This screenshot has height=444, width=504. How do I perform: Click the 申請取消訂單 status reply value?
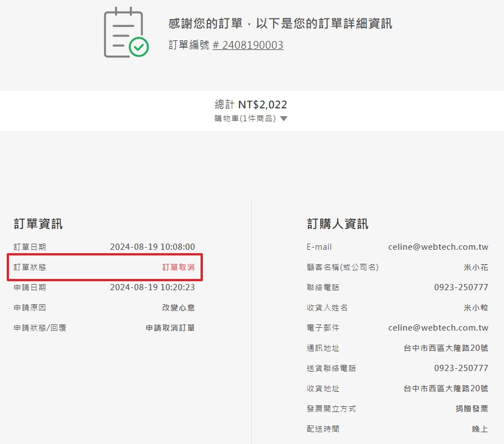[x=170, y=328]
